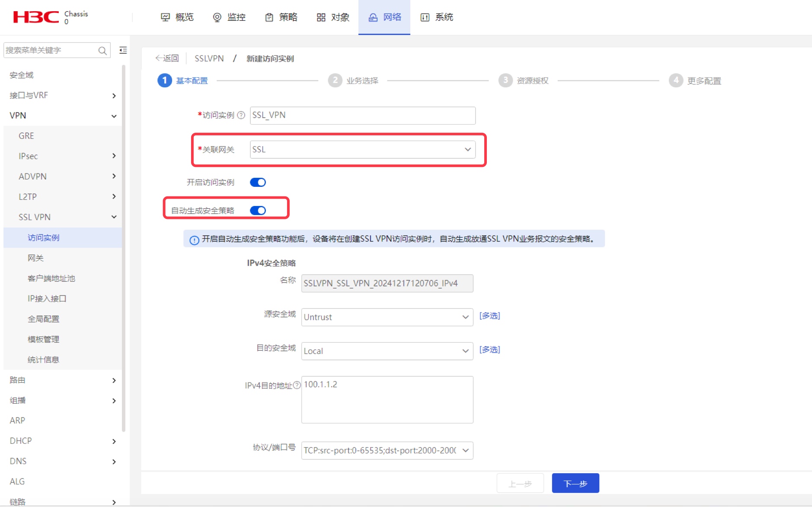
Task: Expand 接口与VRF menu
Action: (x=63, y=95)
